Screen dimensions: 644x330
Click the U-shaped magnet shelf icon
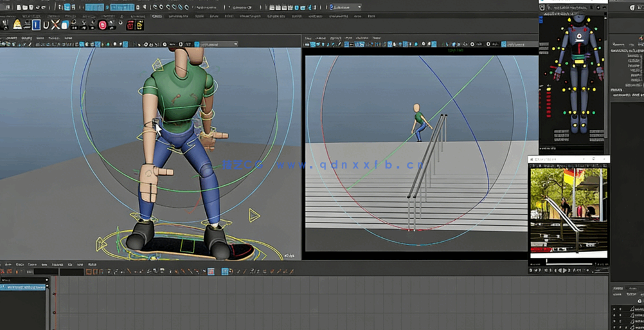pos(46,25)
